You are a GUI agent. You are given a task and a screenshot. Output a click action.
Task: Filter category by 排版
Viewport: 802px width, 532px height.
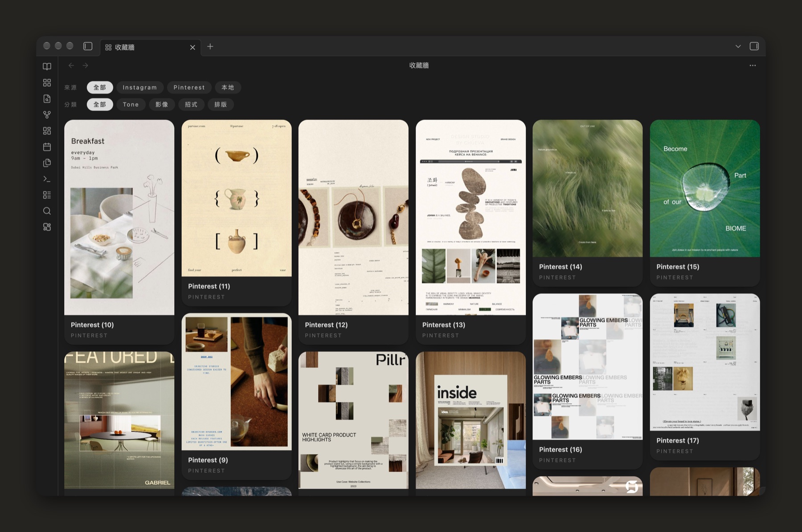coord(221,105)
